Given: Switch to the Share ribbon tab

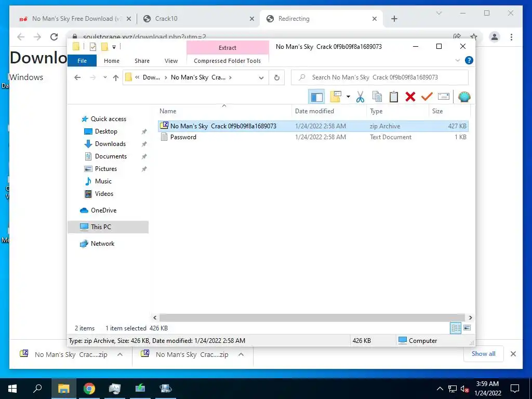Looking at the screenshot, I should tap(142, 61).
